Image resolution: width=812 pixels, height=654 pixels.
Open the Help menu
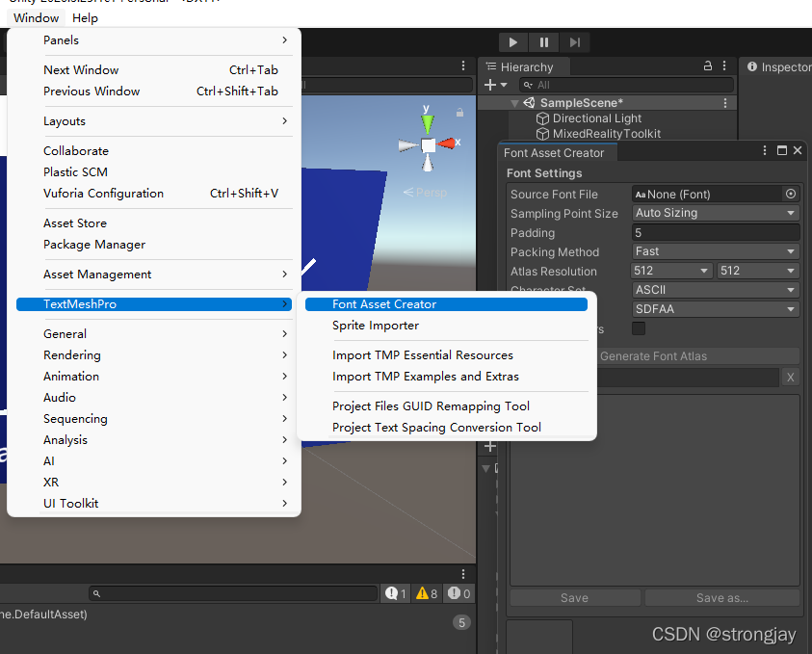pos(85,18)
